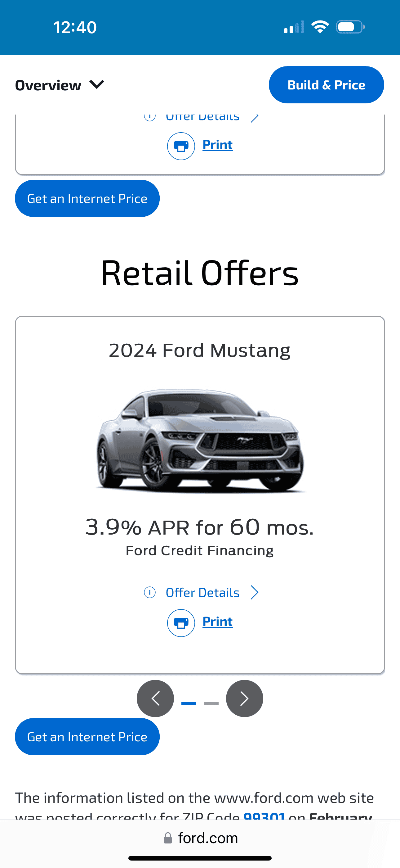The image size is (400, 868).
Task: Advance to the next retail offer slide
Action: pyautogui.click(x=244, y=698)
